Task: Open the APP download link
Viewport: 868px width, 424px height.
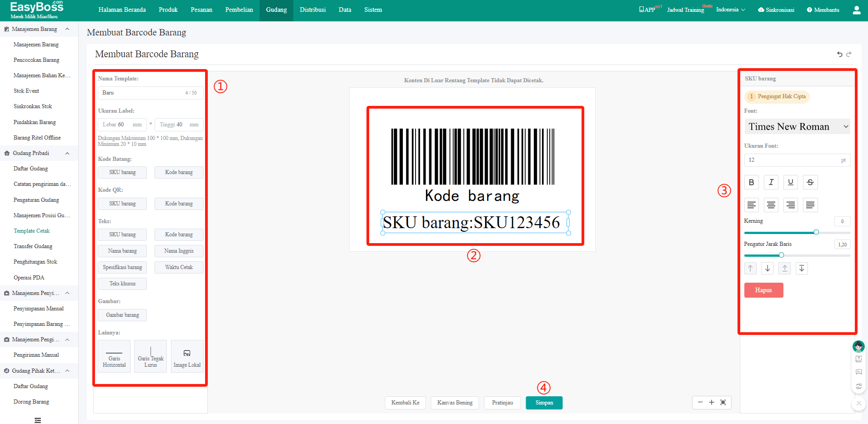Action: point(647,10)
